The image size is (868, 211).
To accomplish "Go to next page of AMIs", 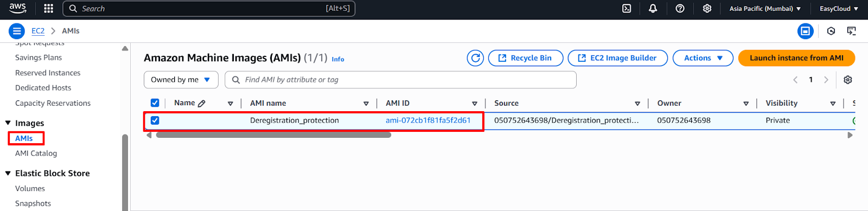I will (826, 80).
